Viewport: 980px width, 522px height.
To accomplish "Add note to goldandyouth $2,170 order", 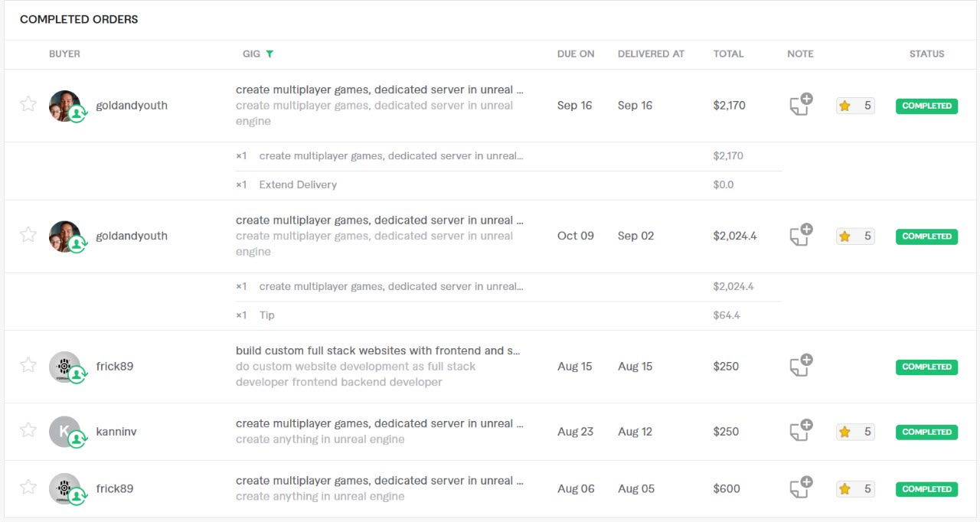I will tap(801, 105).
